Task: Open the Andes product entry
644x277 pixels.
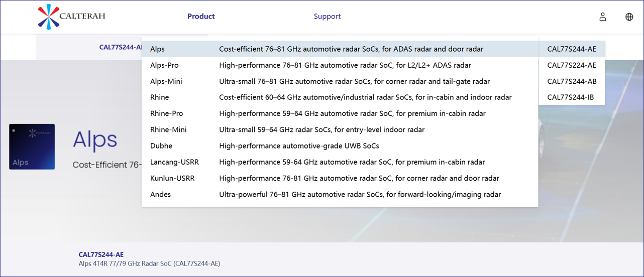Action: pyautogui.click(x=340, y=194)
